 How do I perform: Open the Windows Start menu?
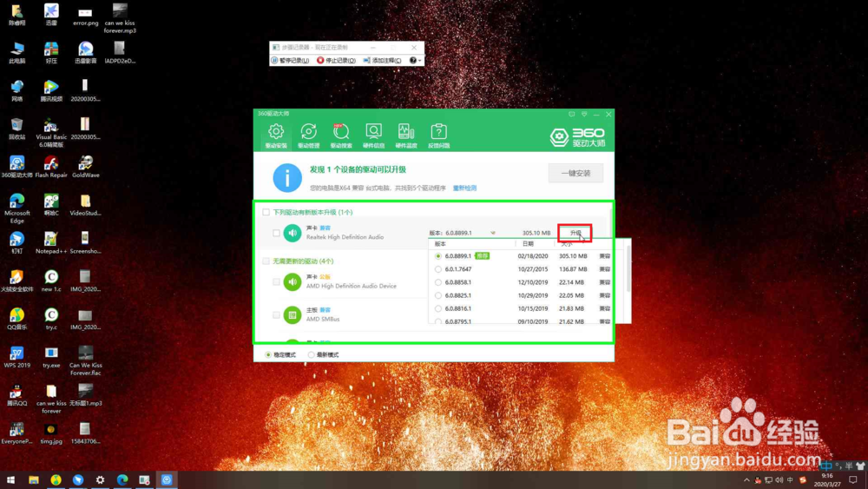pos(10,479)
